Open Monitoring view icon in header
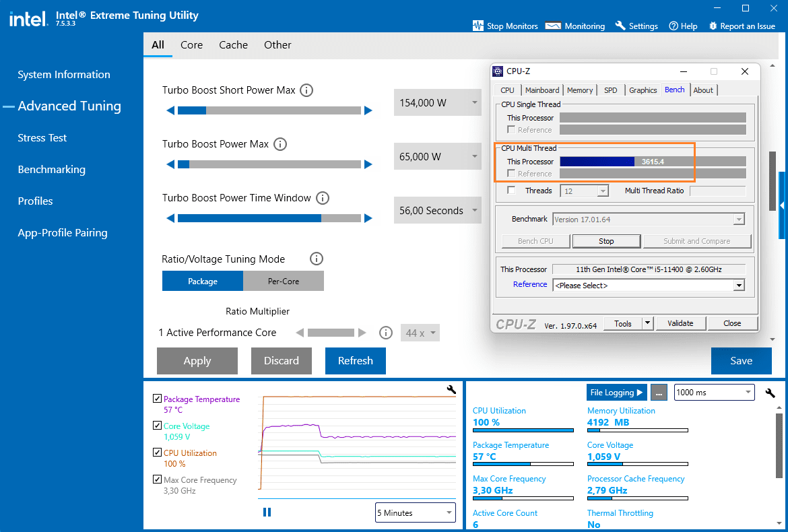The height and width of the screenshot is (532, 788). tap(553, 26)
